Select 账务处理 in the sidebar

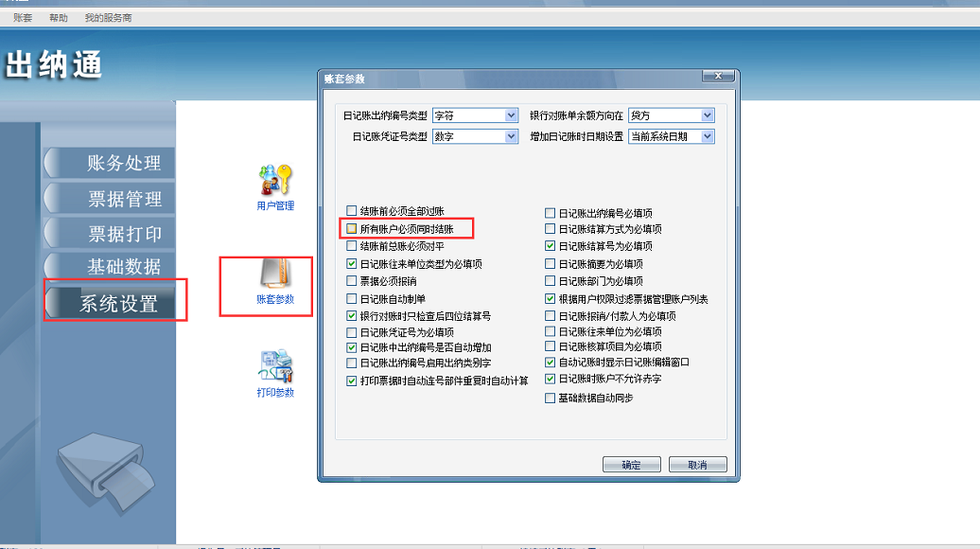(x=110, y=163)
